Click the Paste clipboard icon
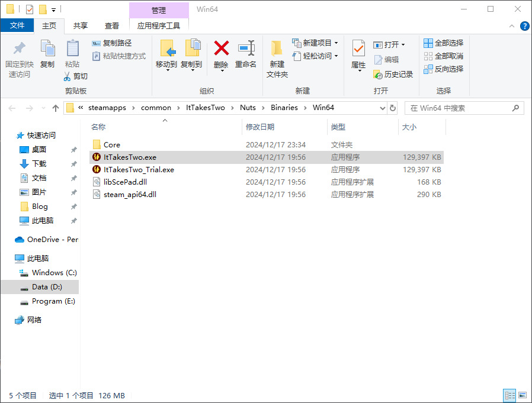 pyautogui.click(x=72, y=48)
